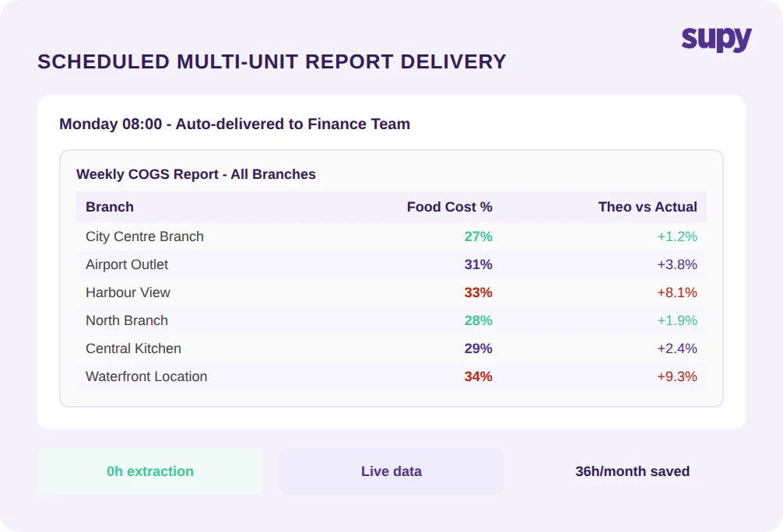783x532 pixels.
Task: Select the 'North Branch' row name
Action: 127,320
